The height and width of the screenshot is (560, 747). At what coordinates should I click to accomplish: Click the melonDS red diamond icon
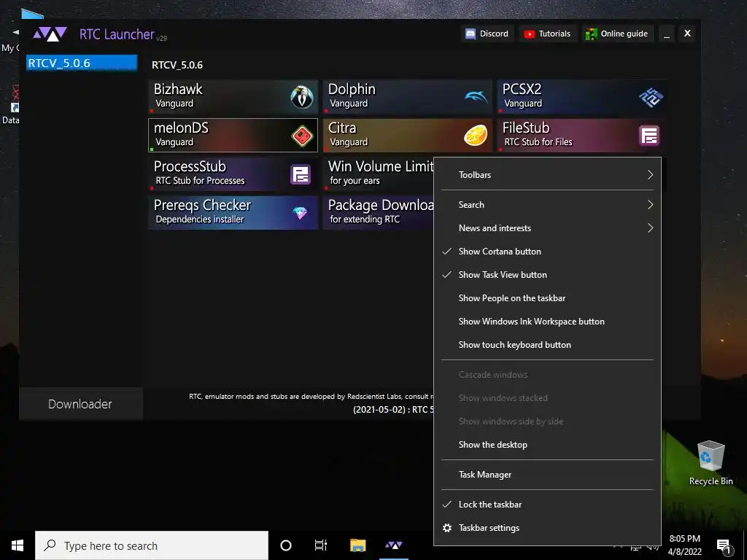point(302,136)
